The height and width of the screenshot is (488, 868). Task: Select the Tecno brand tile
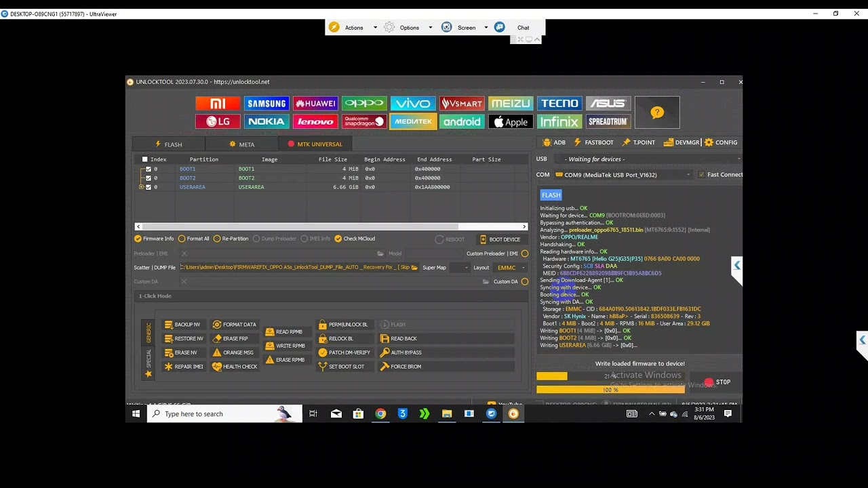559,104
